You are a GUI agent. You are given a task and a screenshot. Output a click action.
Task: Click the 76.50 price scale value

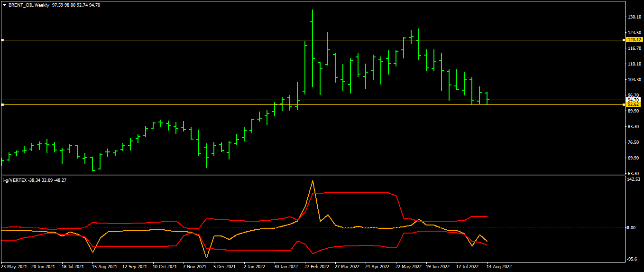pyautogui.click(x=634, y=142)
